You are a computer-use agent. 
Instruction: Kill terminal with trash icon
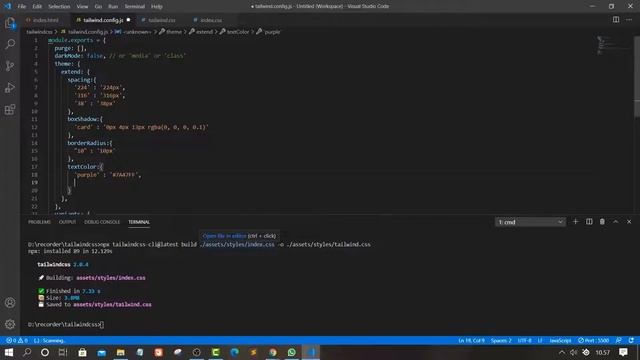602,222
